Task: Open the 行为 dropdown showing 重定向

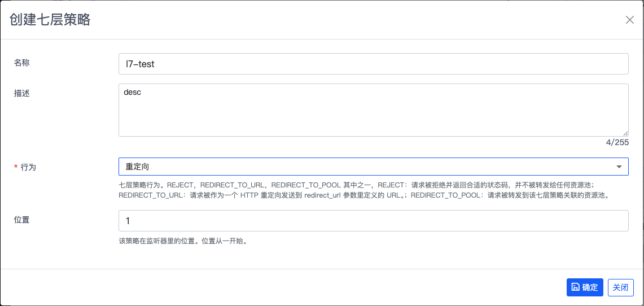Action: [373, 167]
